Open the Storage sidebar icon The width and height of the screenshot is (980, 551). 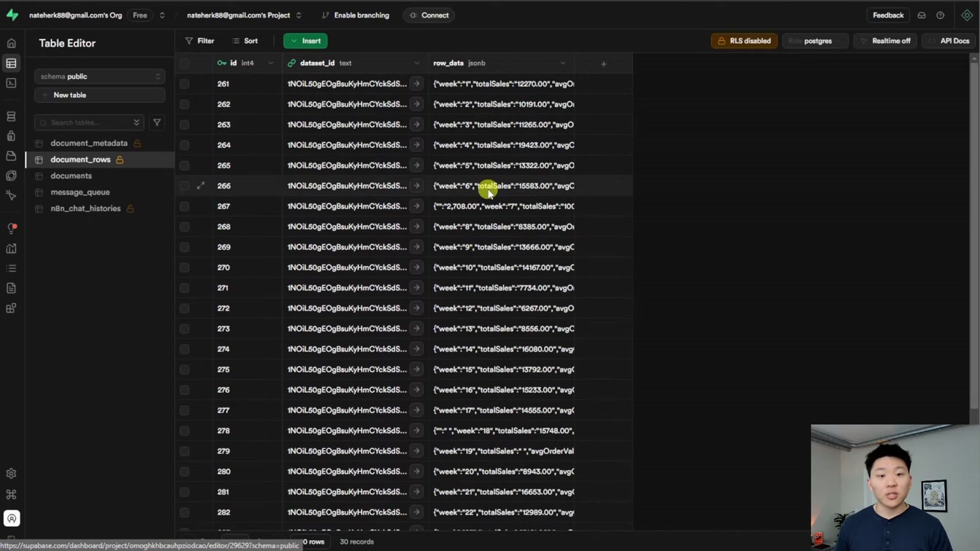(x=11, y=156)
